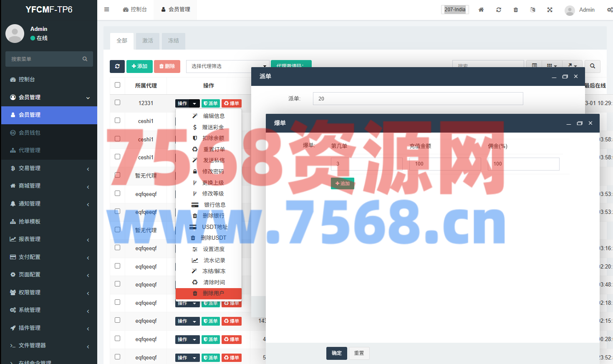Screen dimensions: 613x364
Task: Click the trash icon in top bar
Action: [516, 10]
